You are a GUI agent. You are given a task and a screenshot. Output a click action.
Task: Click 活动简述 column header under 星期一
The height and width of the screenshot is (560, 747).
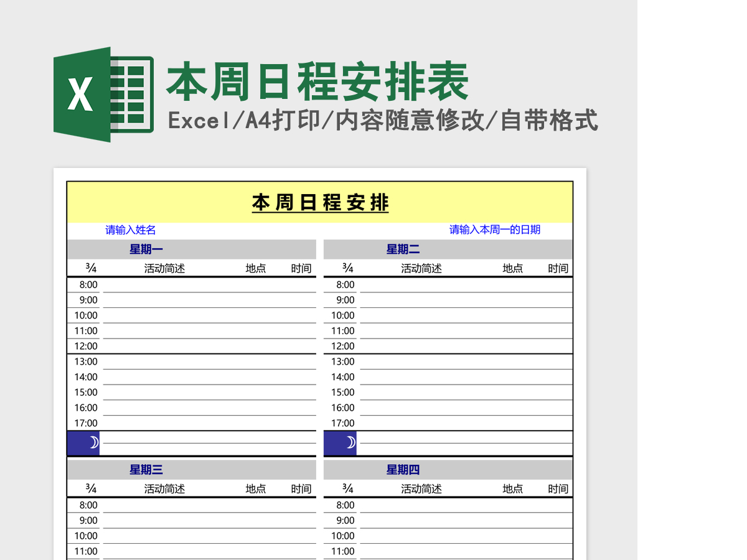click(164, 268)
